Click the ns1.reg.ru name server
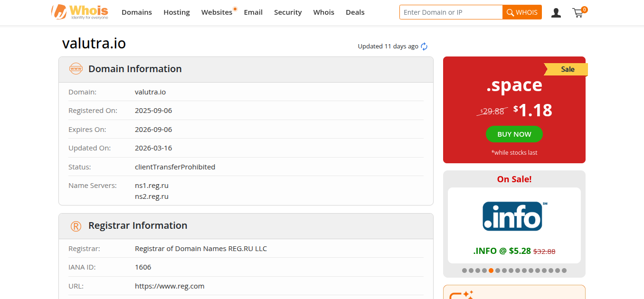 [x=152, y=186]
